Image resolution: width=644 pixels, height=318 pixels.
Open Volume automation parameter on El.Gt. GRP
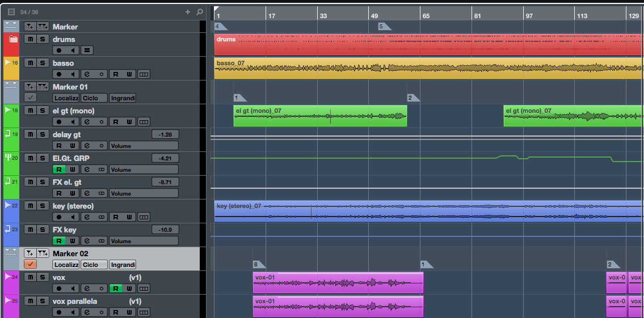[x=144, y=169]
